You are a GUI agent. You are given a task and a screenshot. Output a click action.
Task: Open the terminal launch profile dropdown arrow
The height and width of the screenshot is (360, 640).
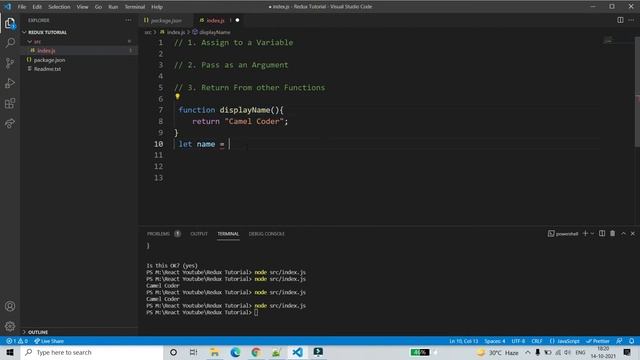(592, 233)
